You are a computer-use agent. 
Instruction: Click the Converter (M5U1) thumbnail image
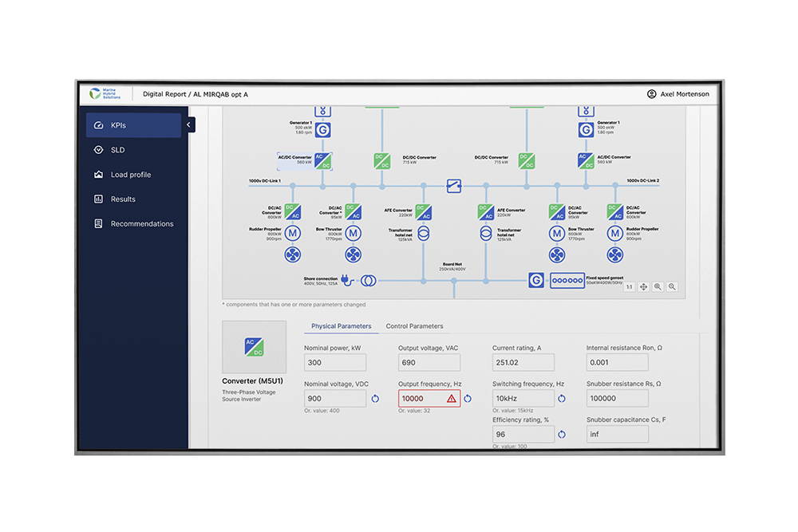click(x=254, y=347)
